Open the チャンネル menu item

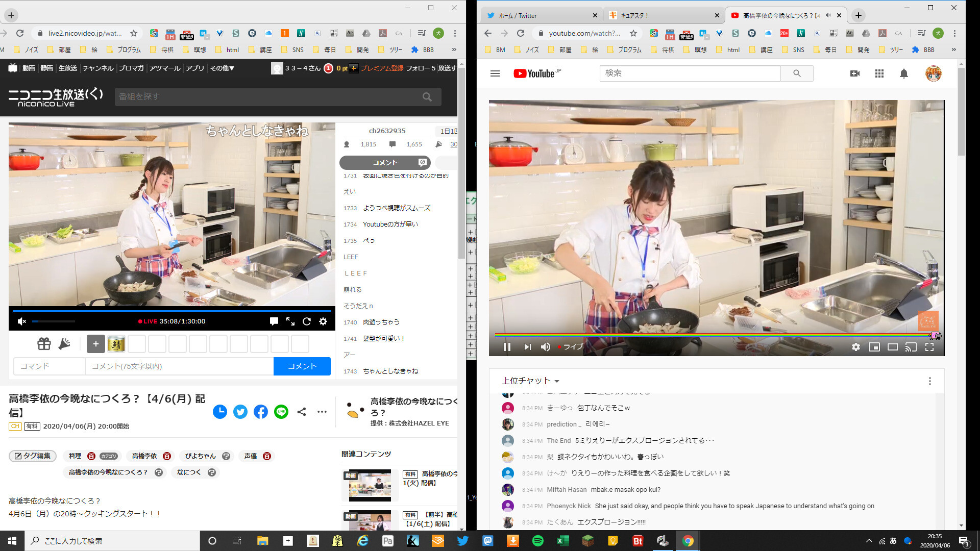point(98,68)
